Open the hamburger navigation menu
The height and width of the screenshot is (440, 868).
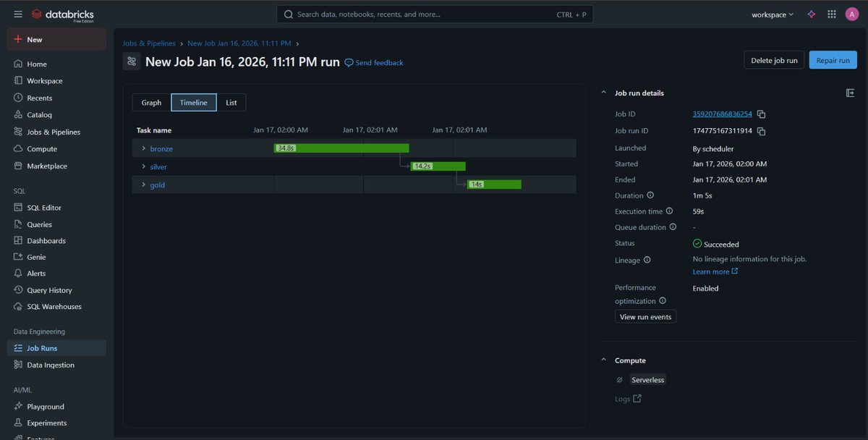coord(18,14)
